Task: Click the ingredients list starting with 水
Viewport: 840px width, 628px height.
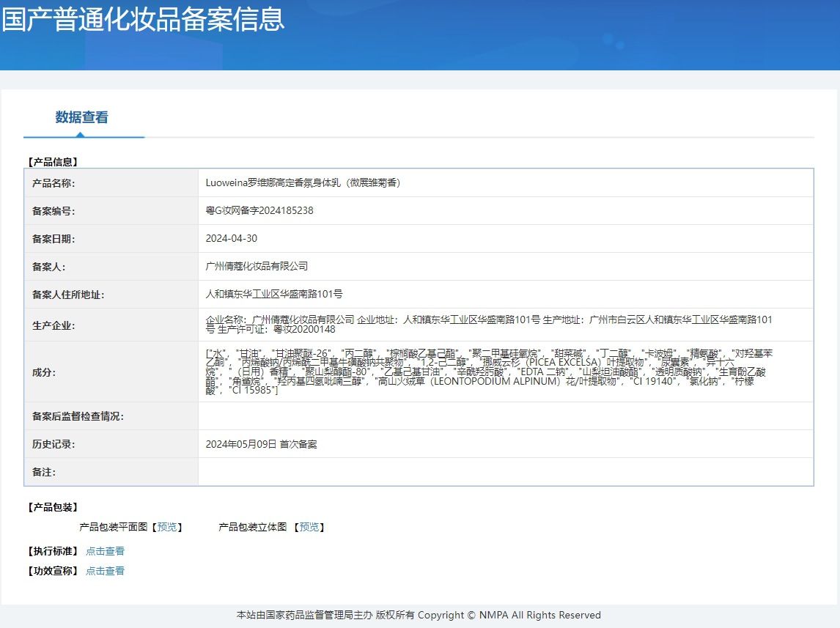Action: 489,372
